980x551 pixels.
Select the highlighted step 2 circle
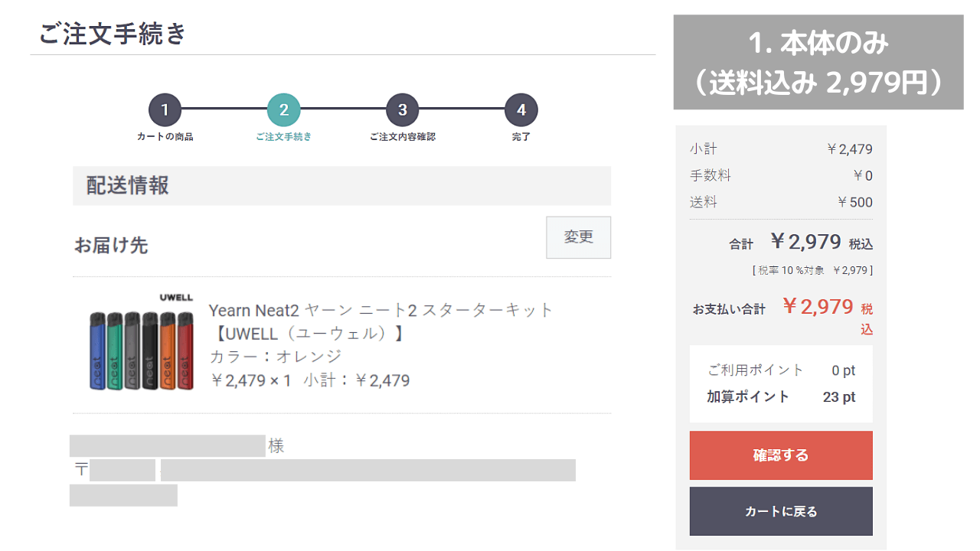click(x=284, y=110)
